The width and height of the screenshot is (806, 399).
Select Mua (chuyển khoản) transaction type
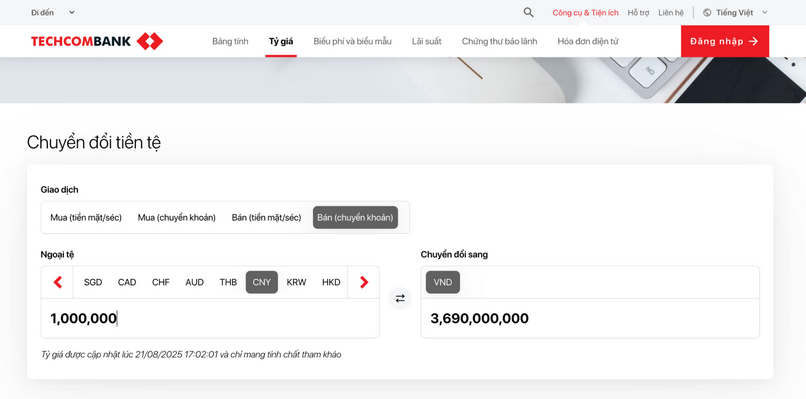pos(176,217)
